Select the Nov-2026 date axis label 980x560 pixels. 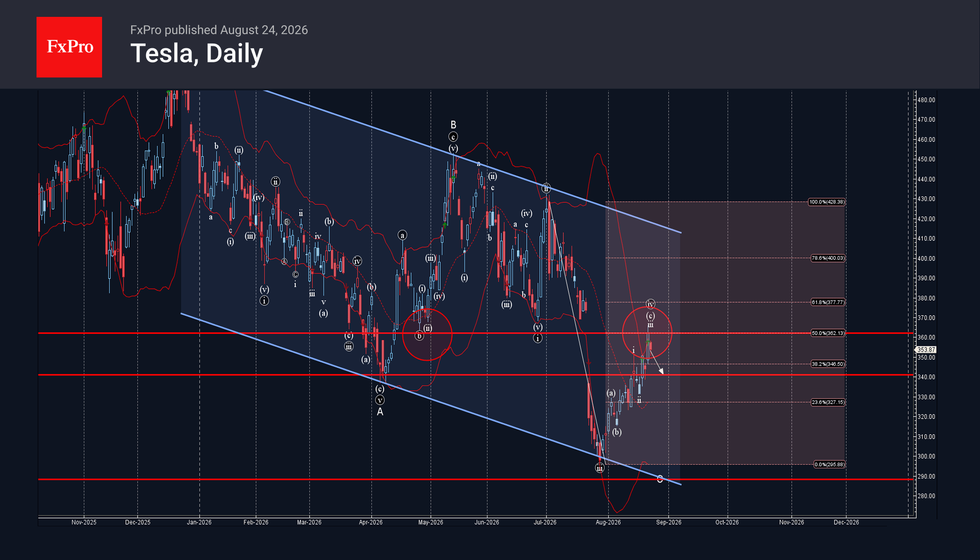click(792, 523)
